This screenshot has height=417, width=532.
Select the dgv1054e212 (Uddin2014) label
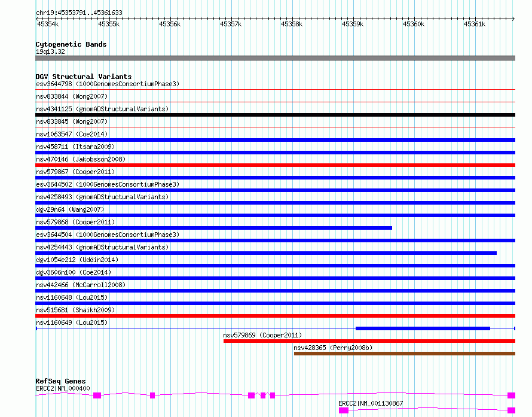click(x=77, y=260)
